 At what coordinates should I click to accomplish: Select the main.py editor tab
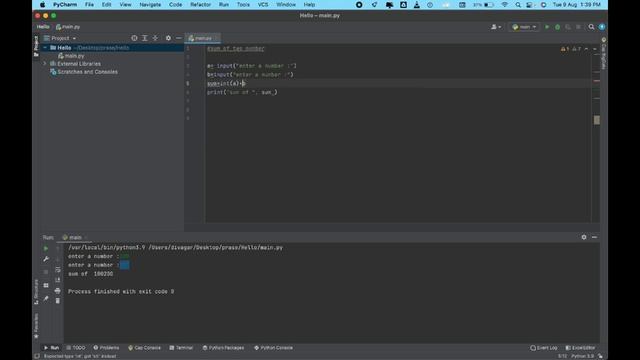pyautogui.click(x=203, y=38)
